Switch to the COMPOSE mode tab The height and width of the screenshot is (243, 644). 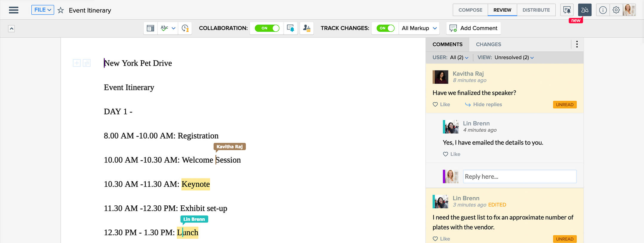(x=470, y=10)
